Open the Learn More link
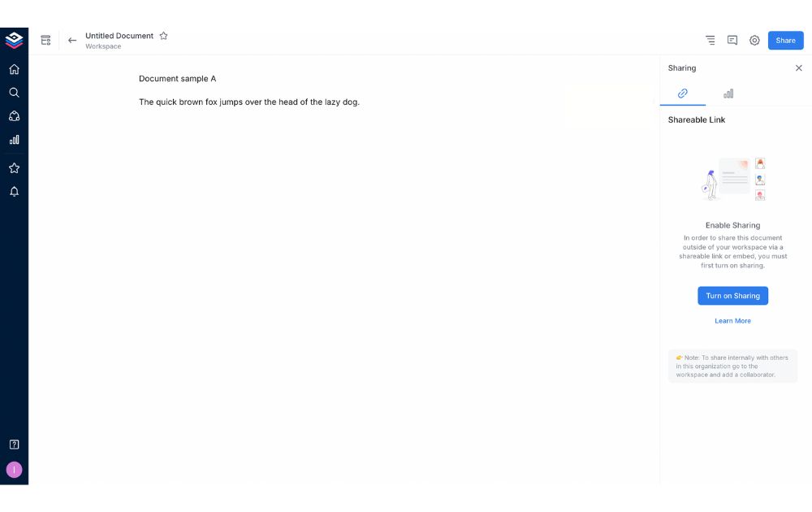Image resolution: width=812 pixels, height=512 pixels. (732, 321)
